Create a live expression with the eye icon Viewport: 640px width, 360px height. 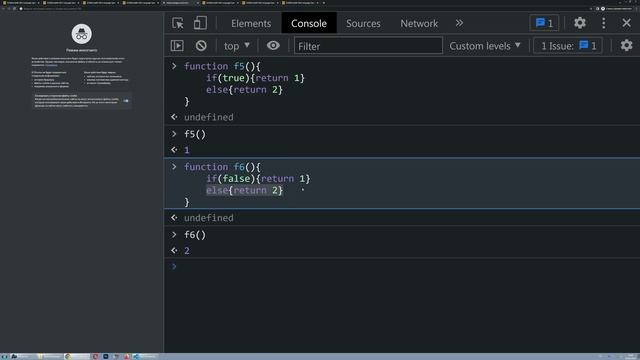[x=273, y=46]
